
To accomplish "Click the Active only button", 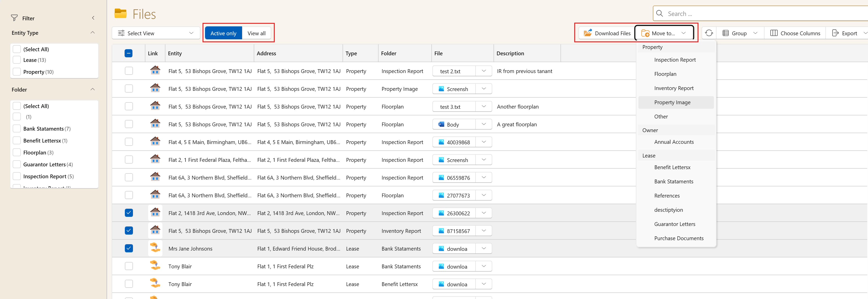I will (223, 33).
